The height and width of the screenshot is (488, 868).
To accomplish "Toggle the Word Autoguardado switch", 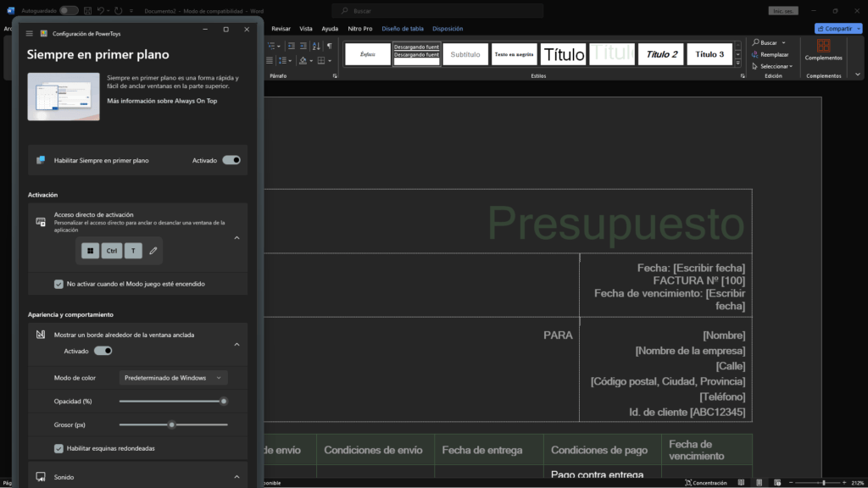I will [x=69, y=10].
